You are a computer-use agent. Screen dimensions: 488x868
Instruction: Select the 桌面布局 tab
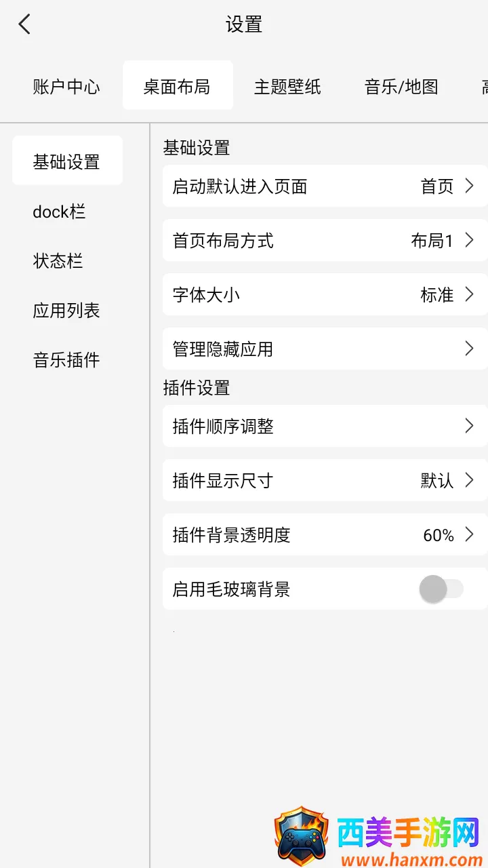(x=177, y=87)
